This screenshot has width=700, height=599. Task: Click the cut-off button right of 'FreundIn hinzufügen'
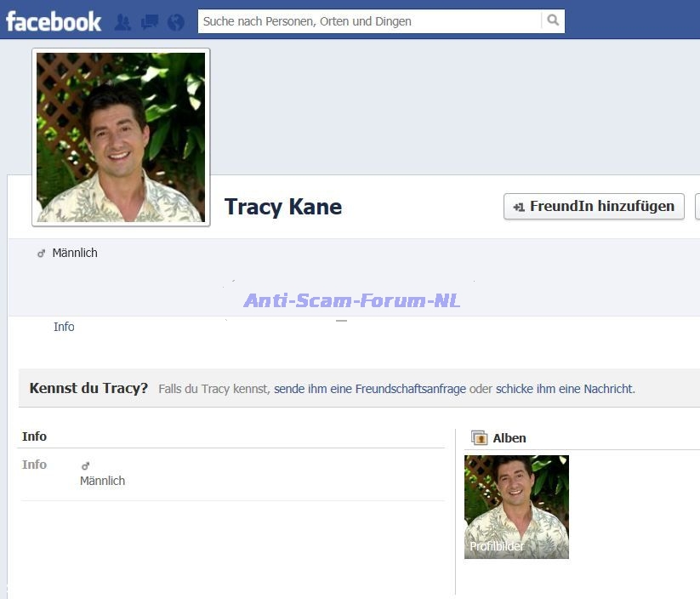[697, 206]
